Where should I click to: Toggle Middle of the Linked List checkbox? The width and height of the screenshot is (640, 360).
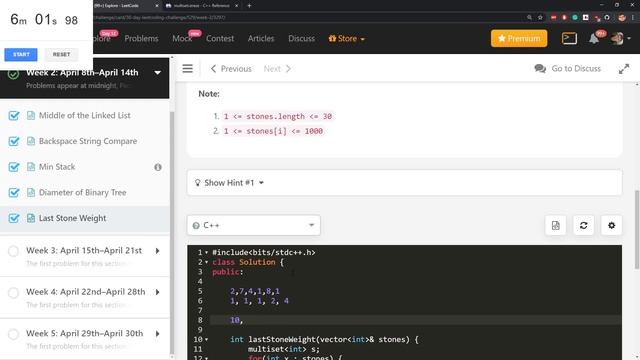(14, 116)
